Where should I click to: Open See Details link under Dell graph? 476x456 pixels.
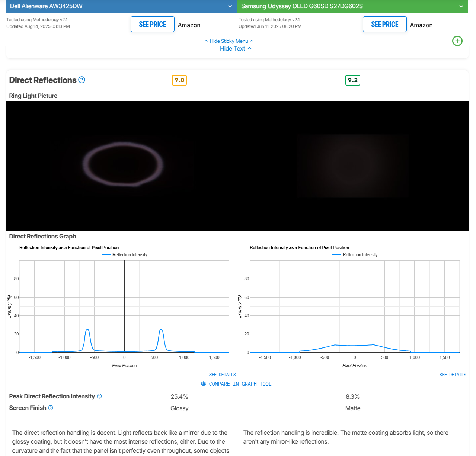pos(223,375)
